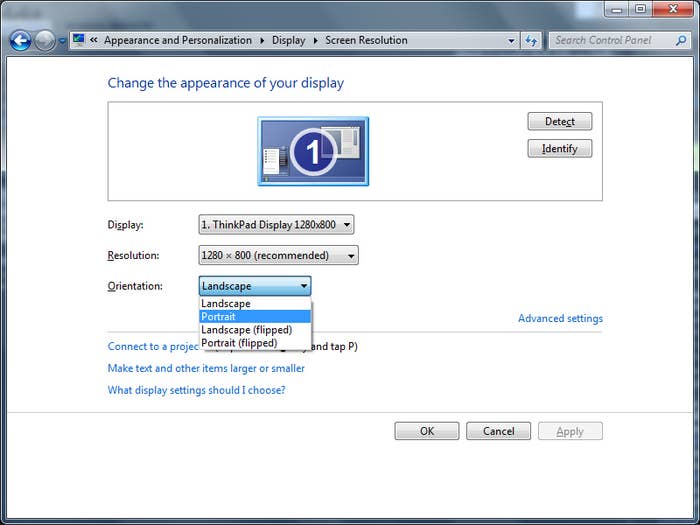
Task: Open Make text and other items larger link
Action: pyautogui.click(x=206, y=368)
